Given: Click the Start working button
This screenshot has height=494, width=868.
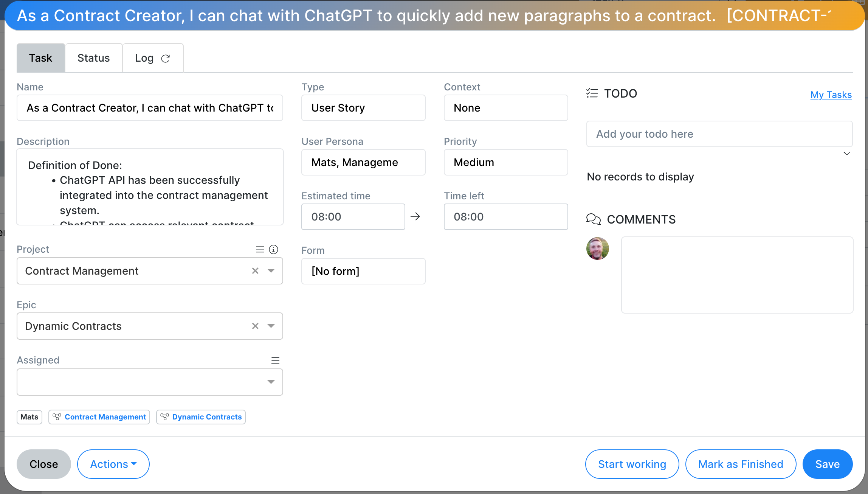Looking at the screenshot, I should [632, 464].
